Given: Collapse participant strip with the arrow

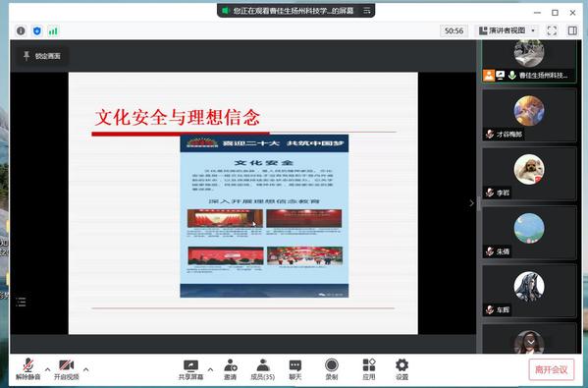Looking at the screenshot, I should [x=471, y=203].
